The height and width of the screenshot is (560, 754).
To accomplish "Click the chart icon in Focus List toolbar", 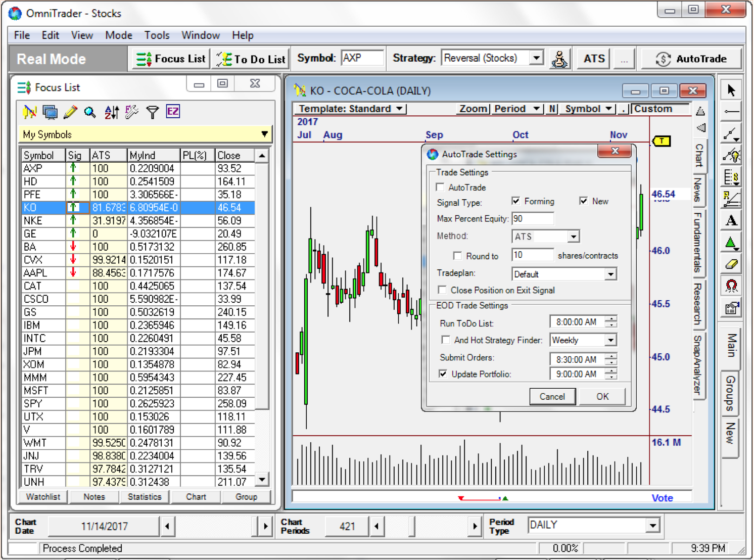I will click(x=30, y=112).
